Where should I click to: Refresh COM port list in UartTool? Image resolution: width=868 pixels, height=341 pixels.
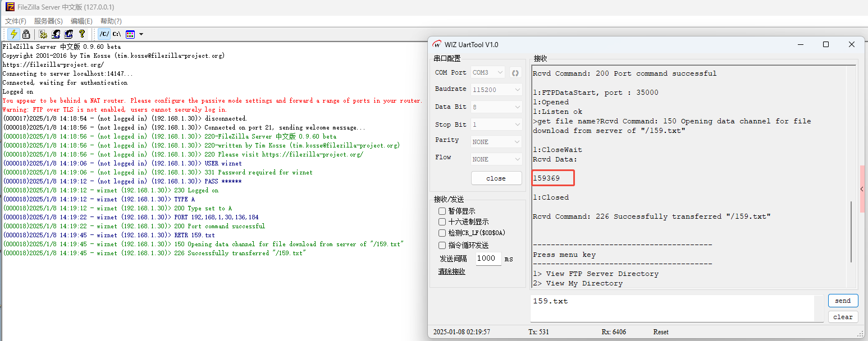click(x=515, y=73)
